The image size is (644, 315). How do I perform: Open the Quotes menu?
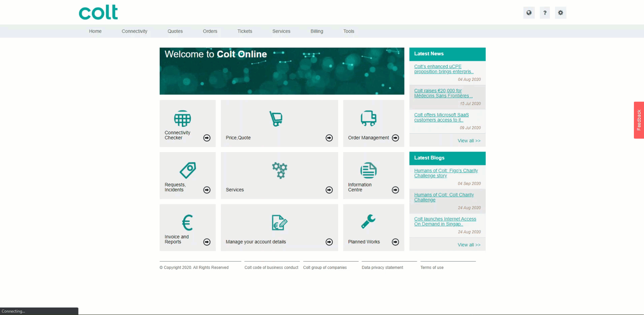(x=175, y=31)
